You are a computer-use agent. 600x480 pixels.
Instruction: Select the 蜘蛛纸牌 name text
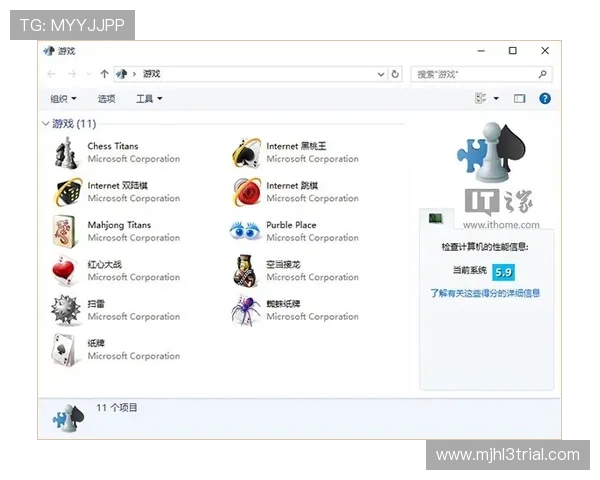(283, 304)
